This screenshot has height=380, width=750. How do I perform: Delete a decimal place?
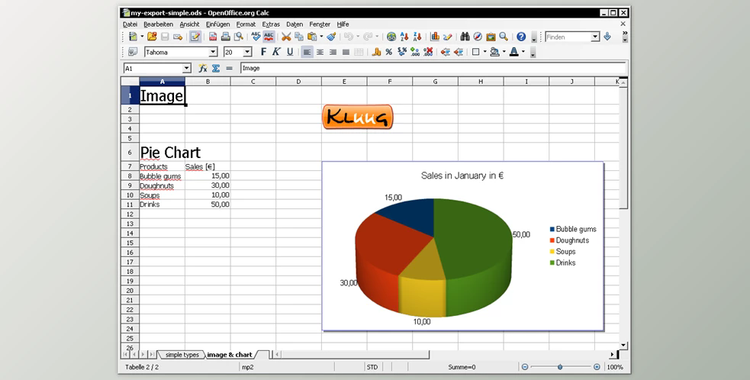428,52
